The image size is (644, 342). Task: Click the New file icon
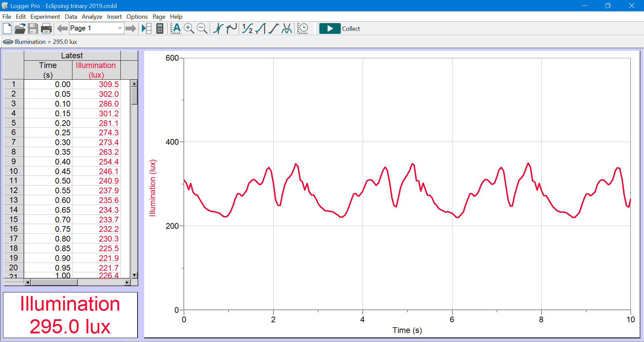pyautogui.click(x=7, y=29)
